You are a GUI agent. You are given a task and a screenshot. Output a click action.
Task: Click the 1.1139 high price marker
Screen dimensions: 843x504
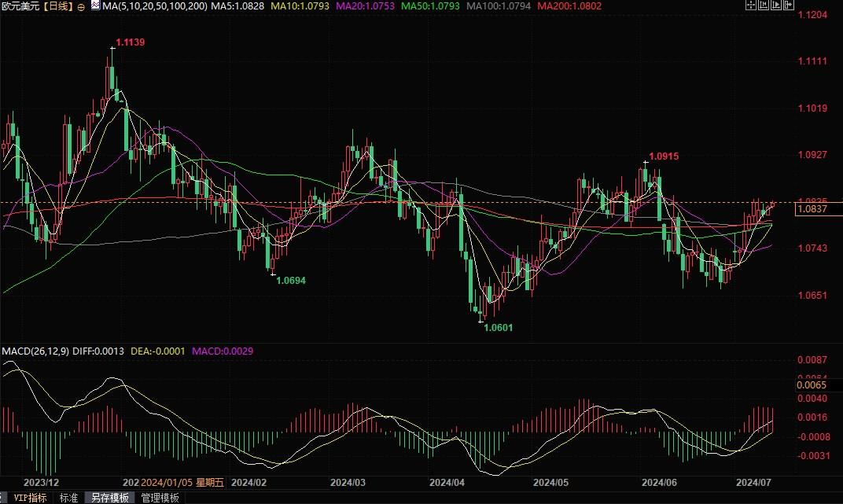130,42
